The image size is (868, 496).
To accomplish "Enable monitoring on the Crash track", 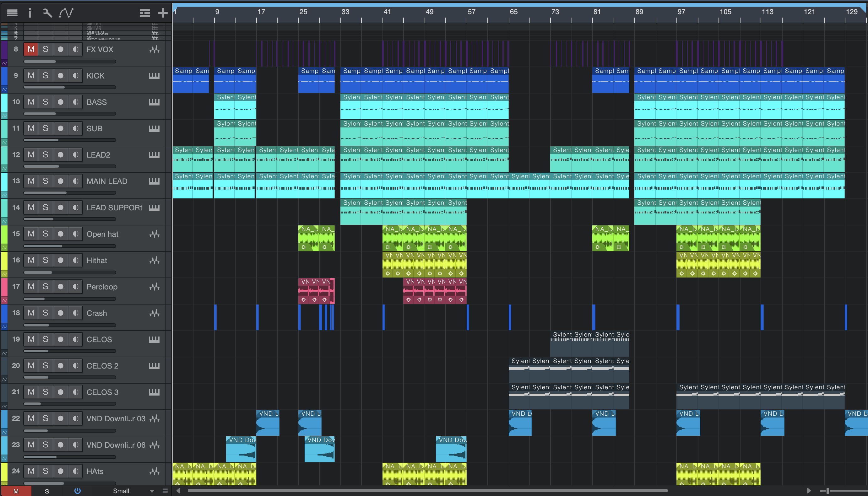I will pos(75,313).
